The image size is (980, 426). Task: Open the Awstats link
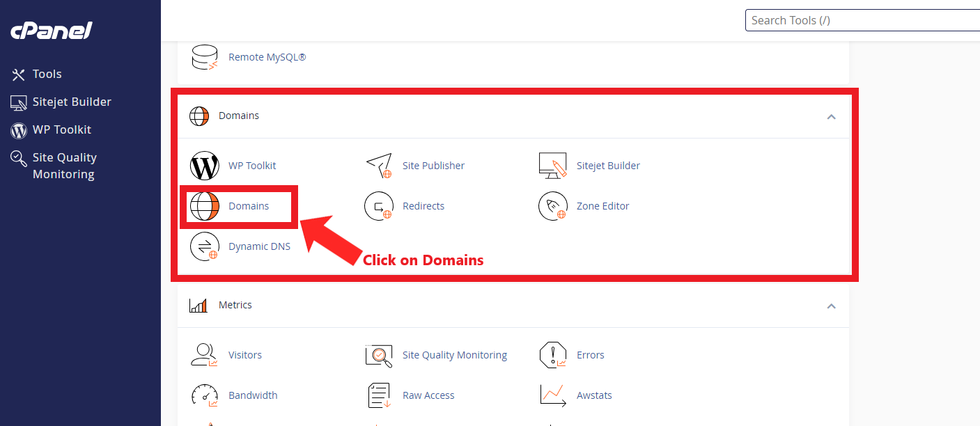click(594, 395)
